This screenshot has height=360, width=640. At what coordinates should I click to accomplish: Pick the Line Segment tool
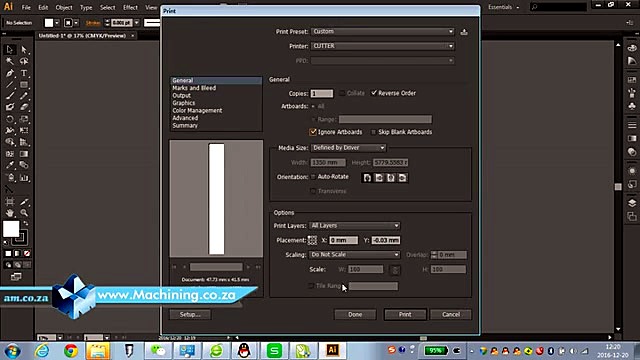[x=10, y=84]
